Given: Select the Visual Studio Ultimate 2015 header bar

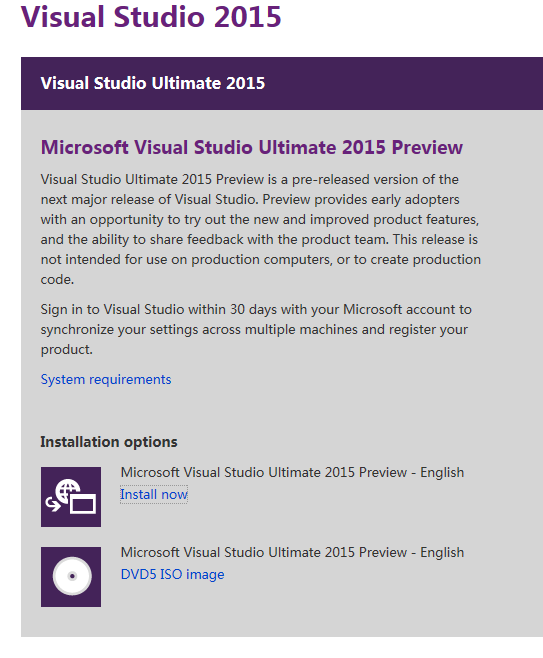Looking at the screenshot, I should click(282, 84).
